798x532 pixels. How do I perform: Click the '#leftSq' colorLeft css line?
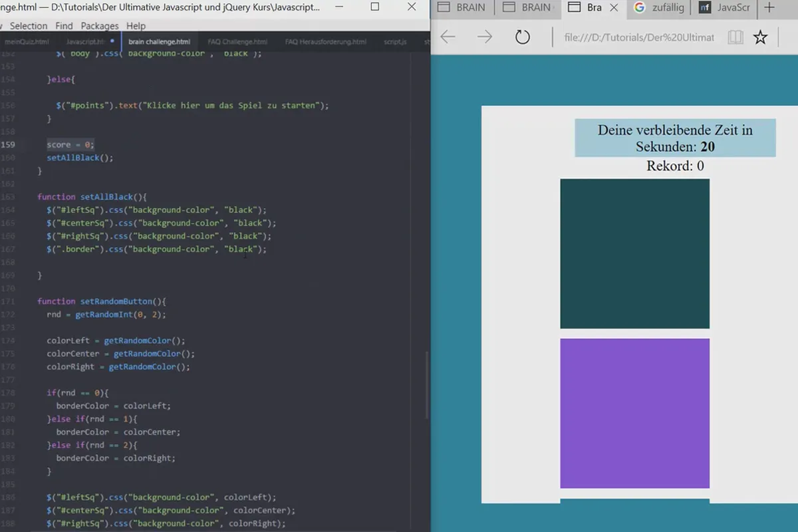161,497
